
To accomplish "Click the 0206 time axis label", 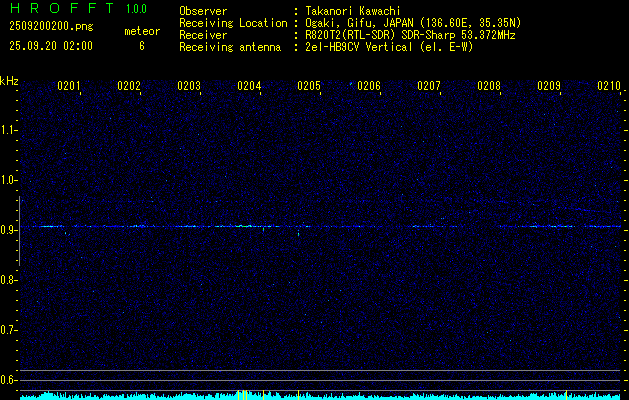I will click(369, 86).
